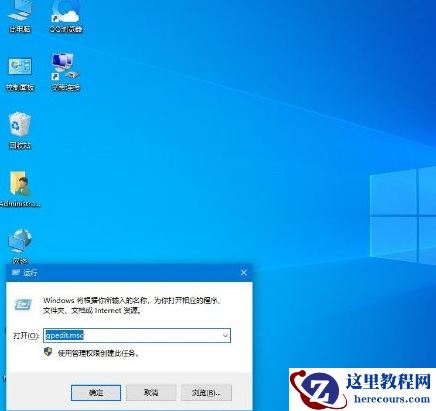Close the Run dialog window

[244, 273]
